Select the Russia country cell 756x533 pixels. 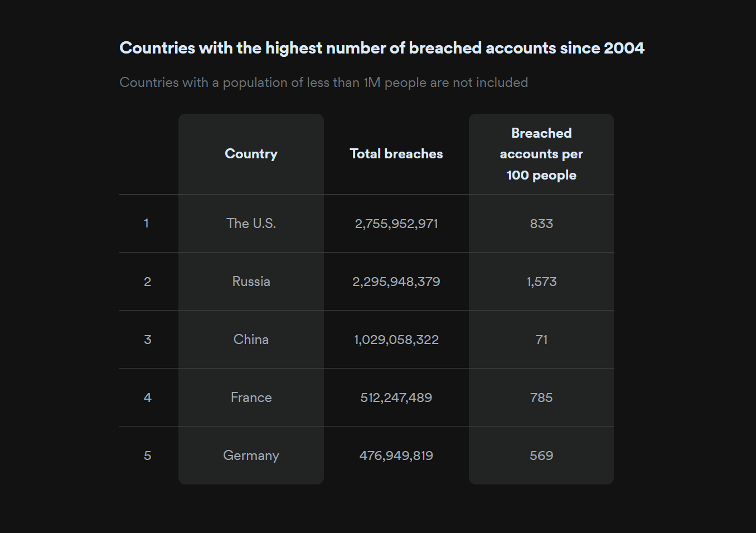tap(251, 282)
